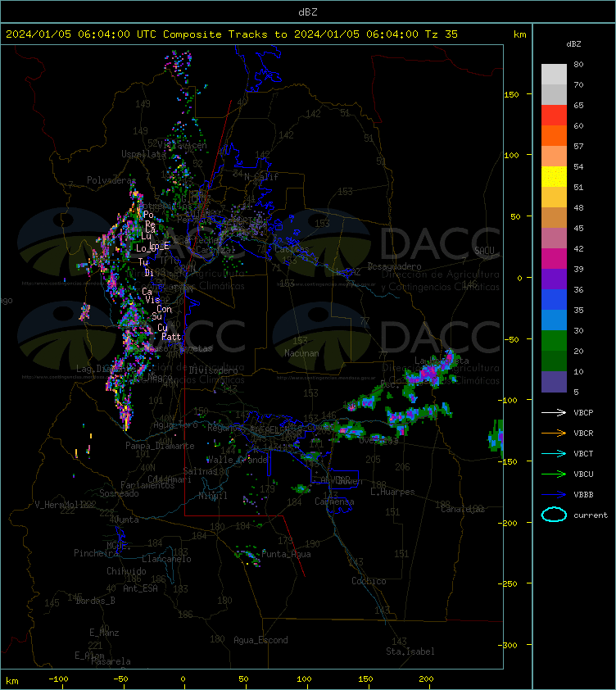
Task: Choose the slate purple 10–5 dBZ swatch
Action: tap(554, 382)
